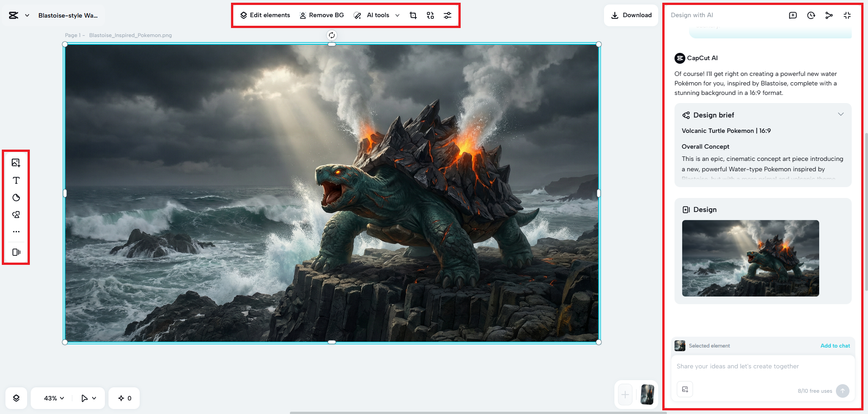Viewport: 868px width, 414px height.
Task: Click the "8/10 free uses" label
Action: coord(815,391)
